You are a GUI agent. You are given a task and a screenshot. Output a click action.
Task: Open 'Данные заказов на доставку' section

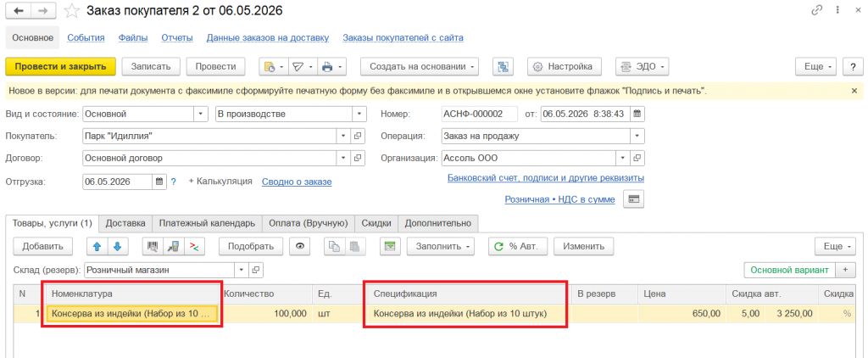tap(268, 37)
